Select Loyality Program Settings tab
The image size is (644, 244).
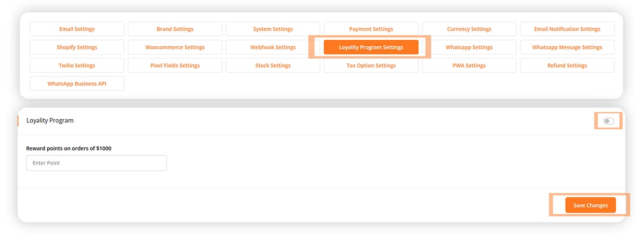click(x=371, y=47)
